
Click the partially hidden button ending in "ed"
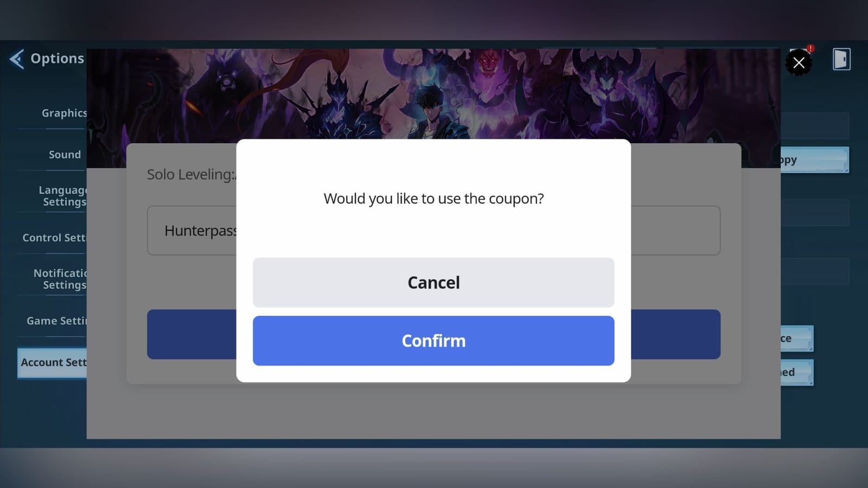(x=796, y=372)
